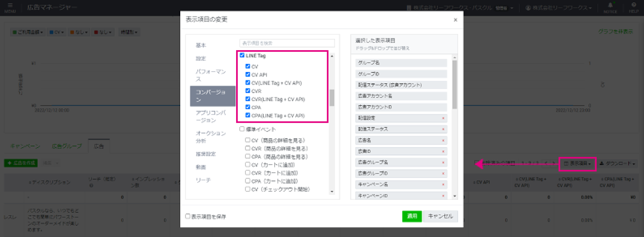Viewport: 644px width, 237px height.
Task: Click up arrow of selected items scrollbar
Action: 454,58
